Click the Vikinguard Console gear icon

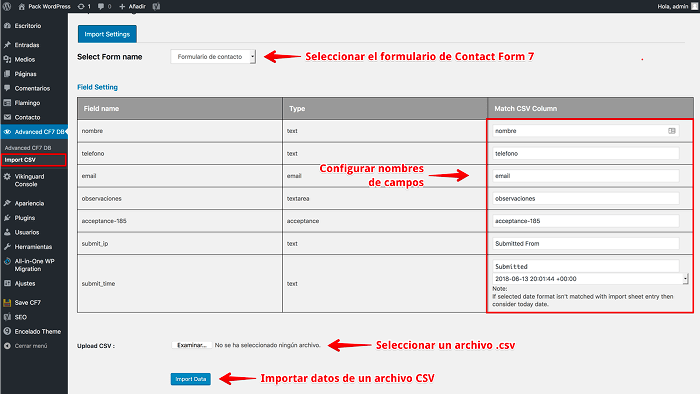[7, 177]
